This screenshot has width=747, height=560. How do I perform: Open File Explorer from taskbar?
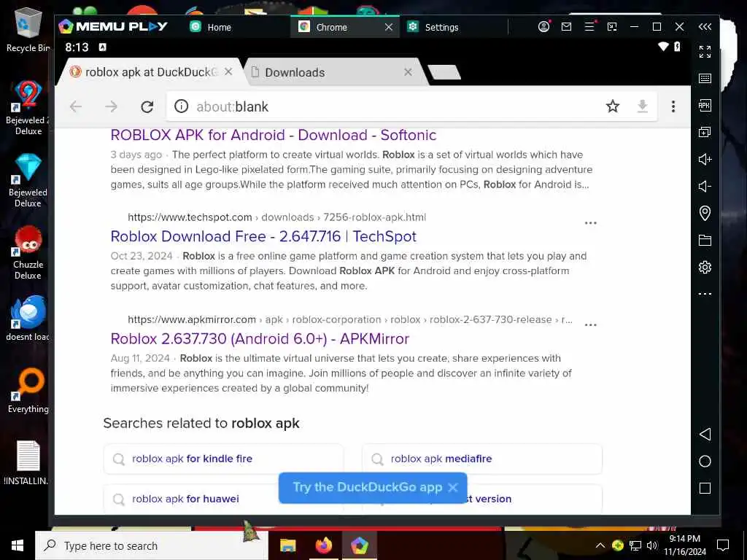[x=287, y=545]
